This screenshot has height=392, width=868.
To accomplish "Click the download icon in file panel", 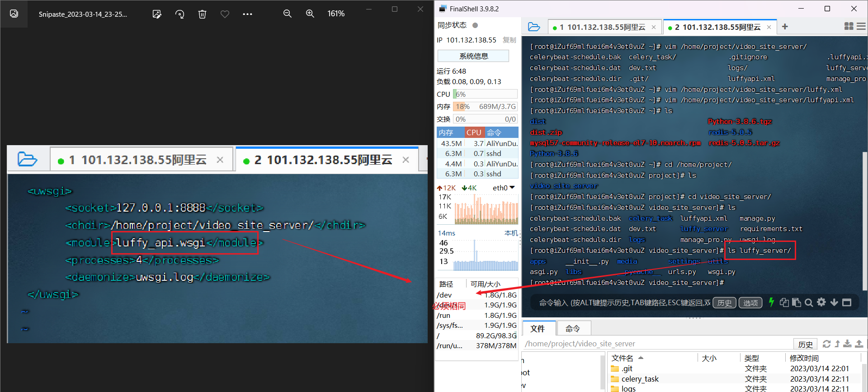I will (x=848, y=344).
